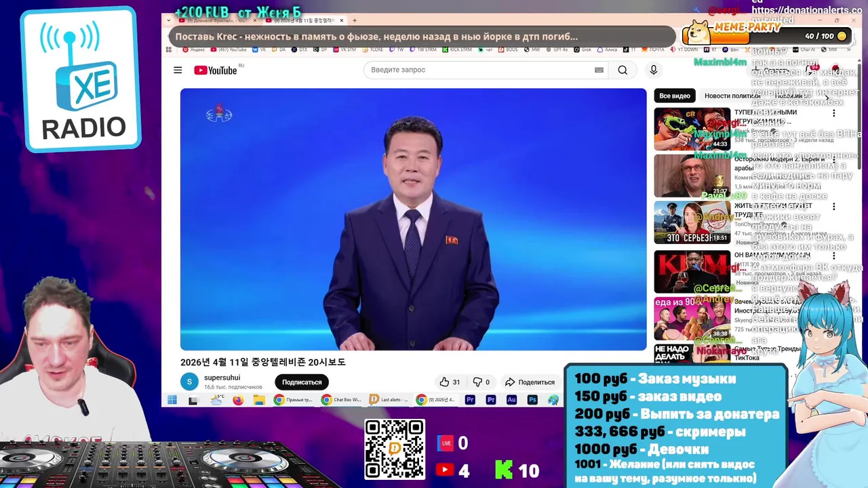868x488 pixels.
Task: Start voice search with microphone icon
Action: click(653, 70)
